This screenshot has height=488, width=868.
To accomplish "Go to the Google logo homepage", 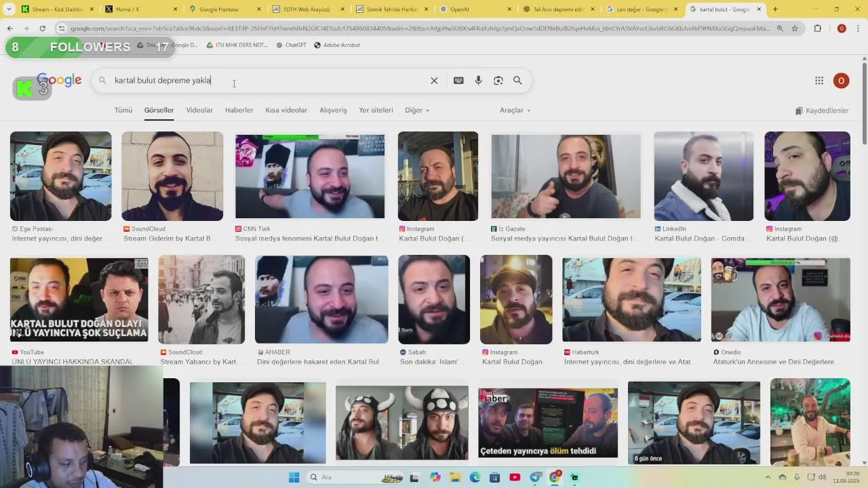I will click(60, 80).
